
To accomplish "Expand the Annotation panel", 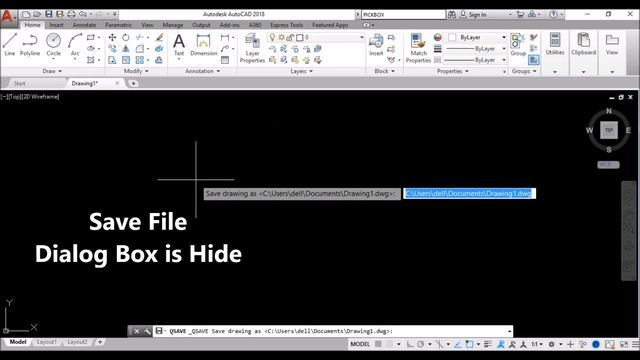I will (x=202, y=71).
